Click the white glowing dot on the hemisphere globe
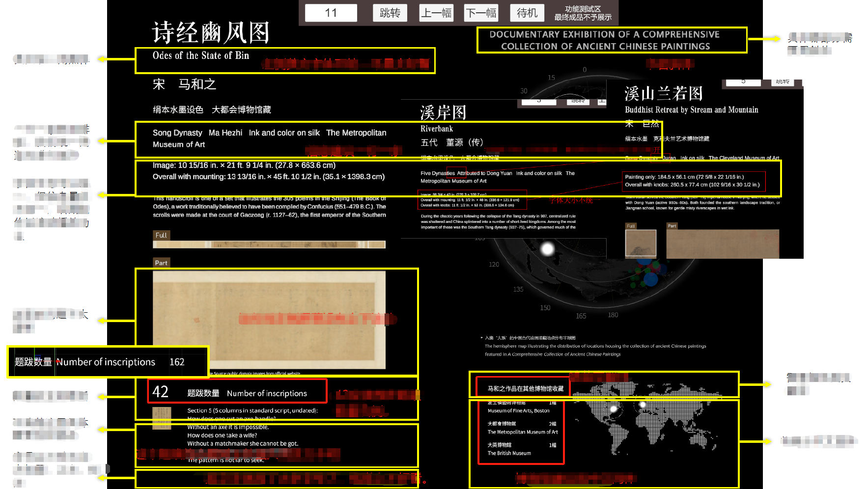 (x=547, y=249)
